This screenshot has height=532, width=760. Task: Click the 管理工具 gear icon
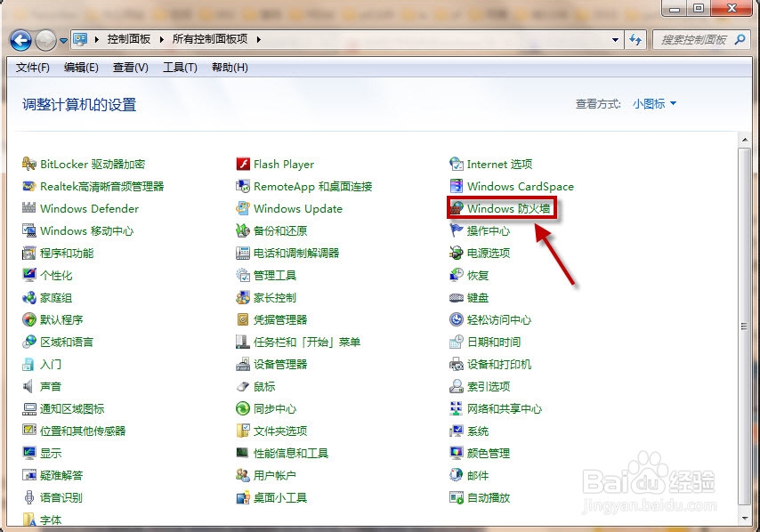pyautogui.click(x=243, y=275)
